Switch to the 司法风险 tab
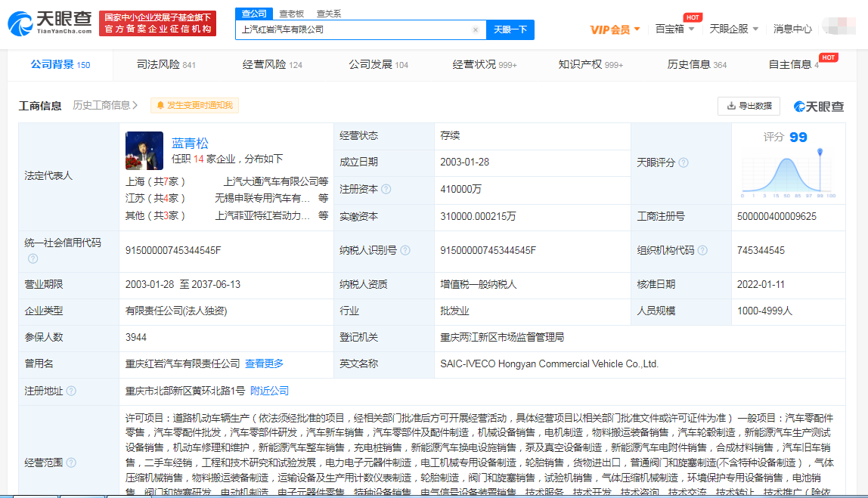Viewport: 868px width, 498px height. [x=166, y=65]
